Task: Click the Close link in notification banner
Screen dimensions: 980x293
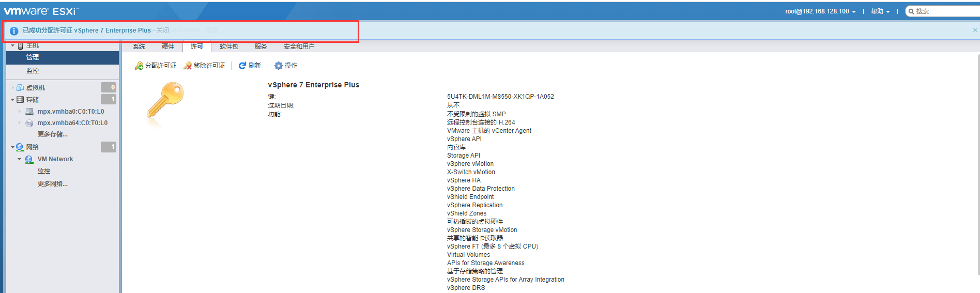Action: (x=163, y=30)
